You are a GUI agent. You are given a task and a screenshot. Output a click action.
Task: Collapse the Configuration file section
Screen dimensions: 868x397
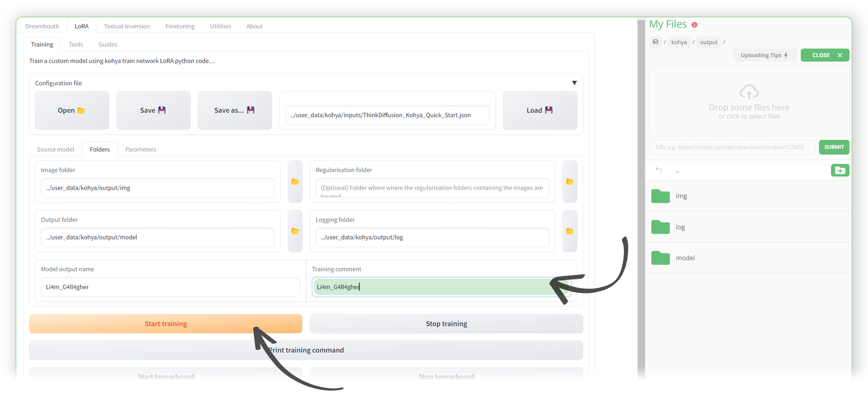(x=574, y=83)
